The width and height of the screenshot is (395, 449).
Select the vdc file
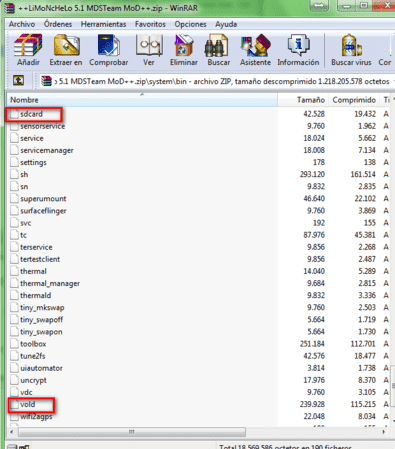(26, 393)
